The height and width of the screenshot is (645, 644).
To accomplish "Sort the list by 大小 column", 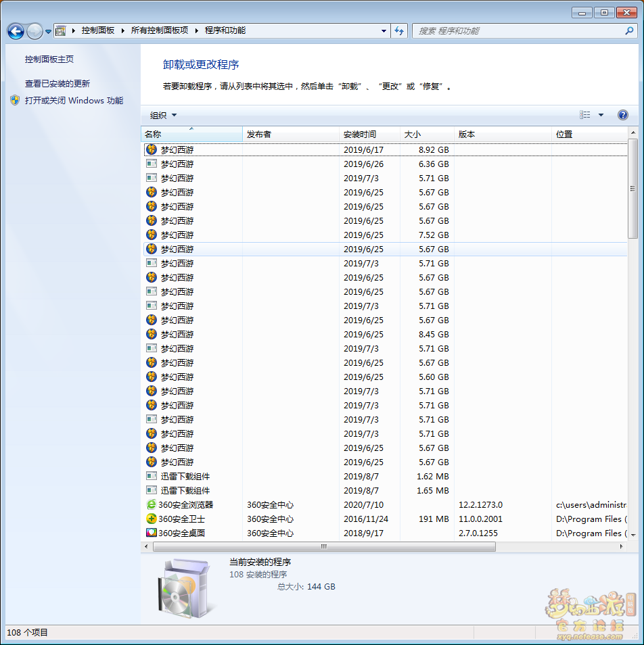I will pos(427,135).
